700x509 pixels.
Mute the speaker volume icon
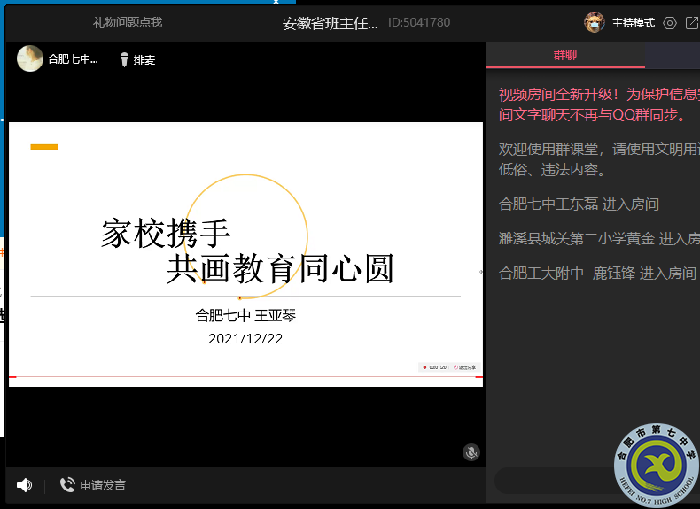point(24,485)
